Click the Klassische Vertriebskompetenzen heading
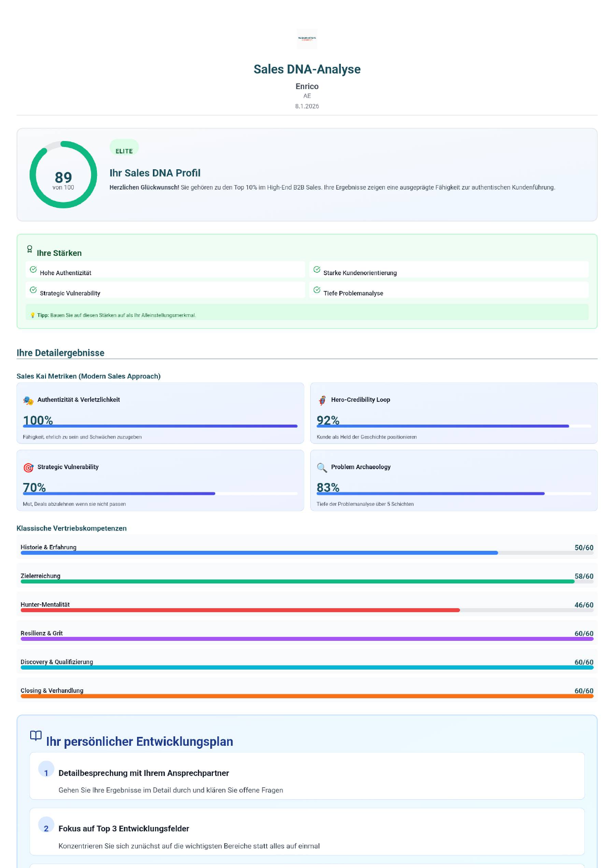Image resolution: width=614 pixels, height=868 pixels. coord(71,529)
